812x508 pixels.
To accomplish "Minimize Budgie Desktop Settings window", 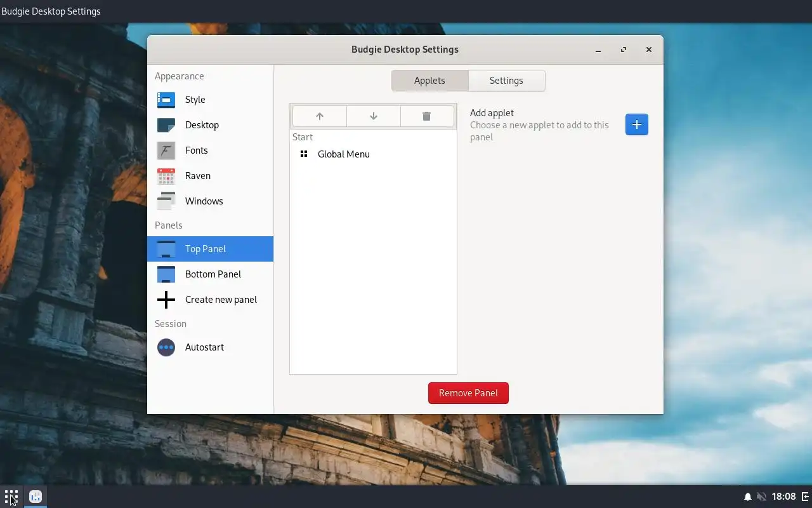I will click(x=598, y=50).
